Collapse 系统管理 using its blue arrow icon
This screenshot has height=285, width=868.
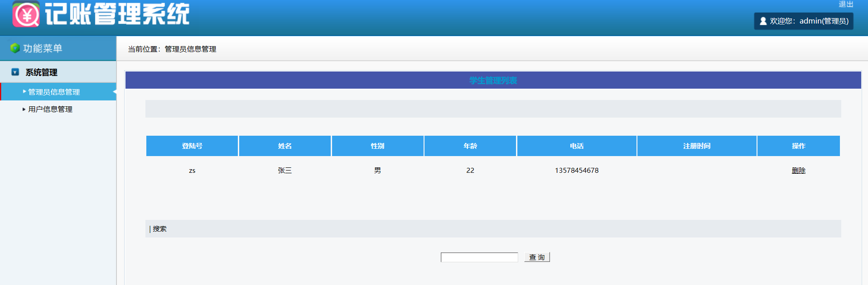coord(15,72)
